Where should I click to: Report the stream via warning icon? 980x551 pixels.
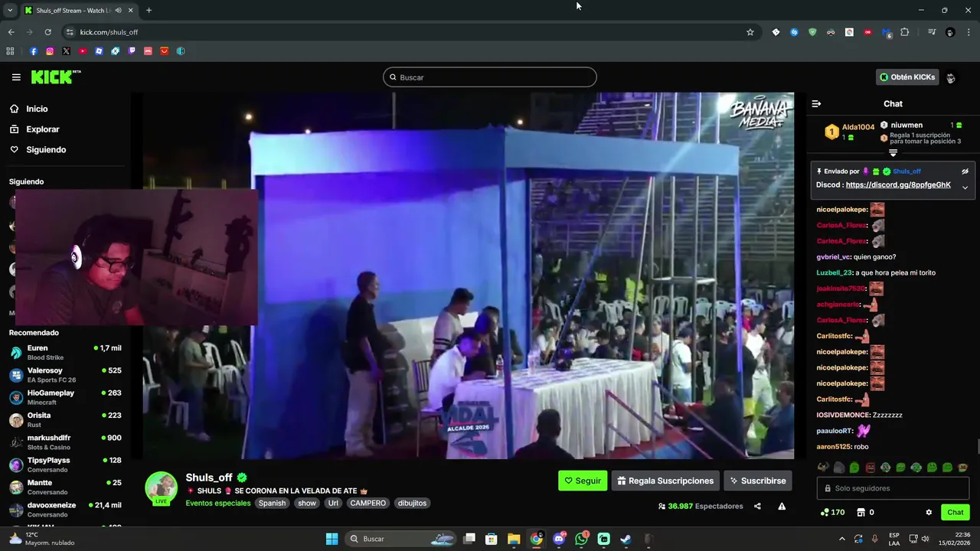782,506
